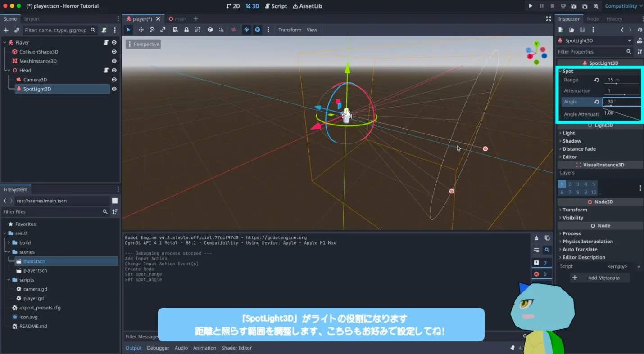Hide the MeshInstance3D node with eye icon
The height and width of the screenshot is (354, 644).
click(114, 61)
